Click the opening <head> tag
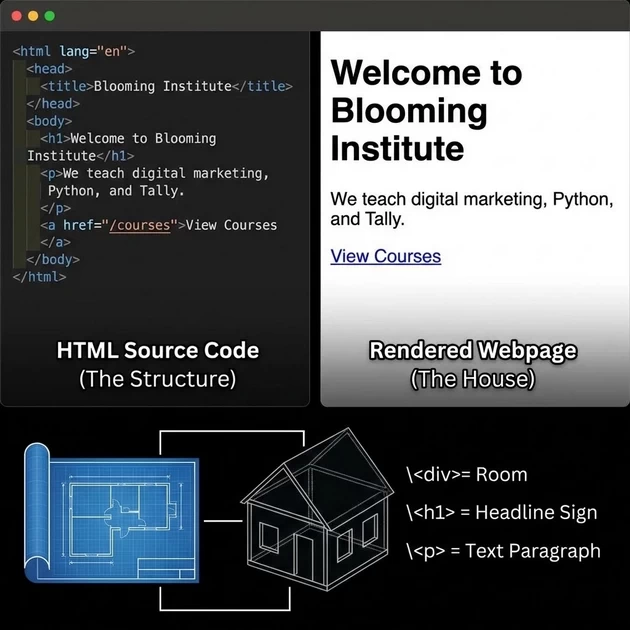The width and height of the screenshot is (630, 630). point(49,69)
